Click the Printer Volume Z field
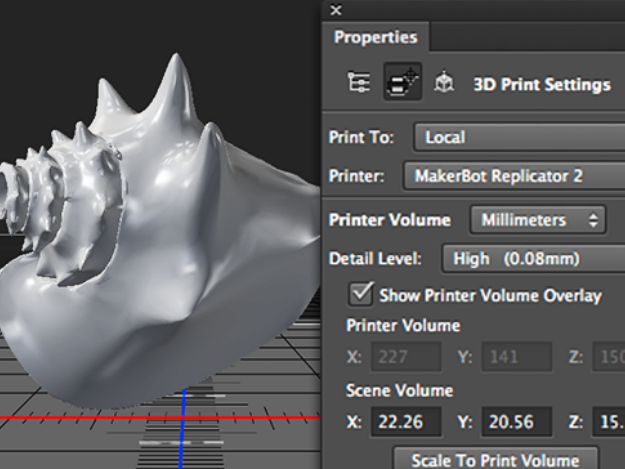The image size is (625, 469). [x=609, y=357]
